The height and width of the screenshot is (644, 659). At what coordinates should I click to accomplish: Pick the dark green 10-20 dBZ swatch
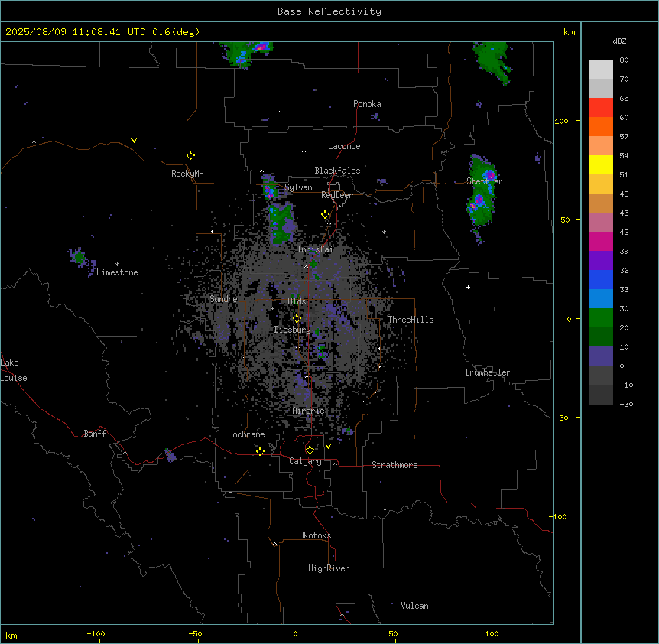[601, 337]
